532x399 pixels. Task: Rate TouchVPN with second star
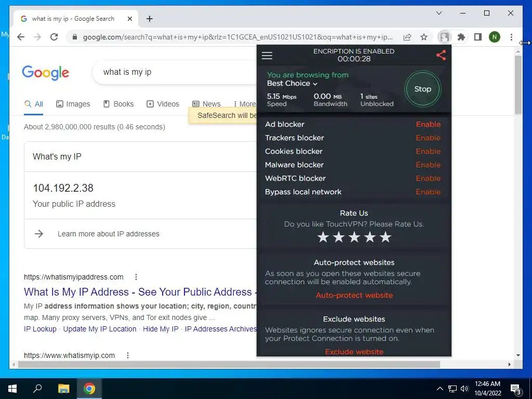(x=339, y=237)
